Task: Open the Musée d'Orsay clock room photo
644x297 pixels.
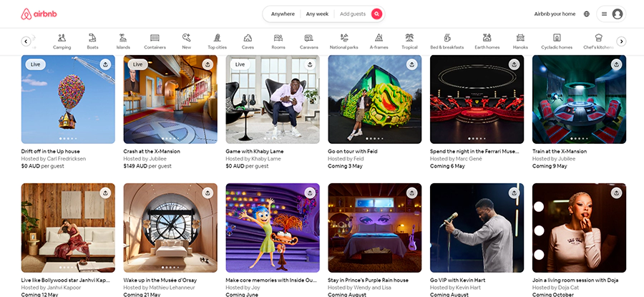Action: pyautogui.click(x=170, y=228)
